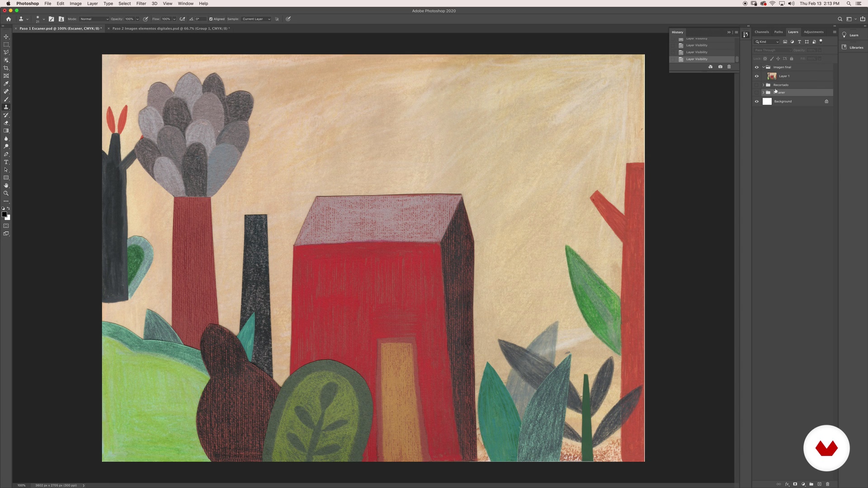This screenshot has width=868, height=488.
Task: Show the Escaner group visibility box
Action: pos(757,93)
